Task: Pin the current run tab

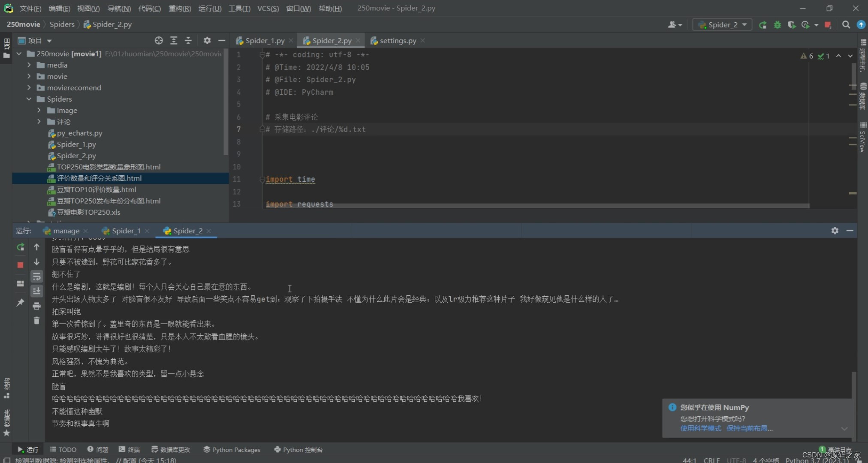Action: 20,303
